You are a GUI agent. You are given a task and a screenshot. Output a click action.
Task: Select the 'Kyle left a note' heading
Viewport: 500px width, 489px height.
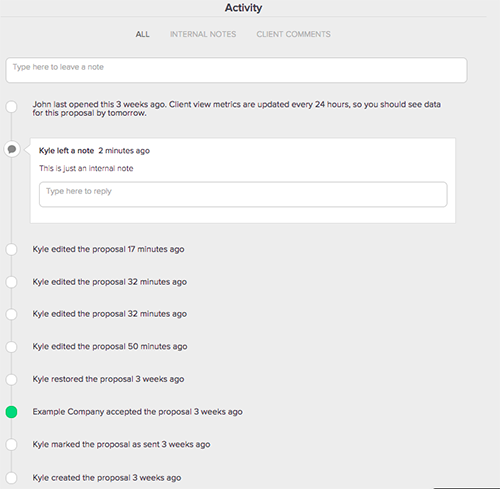(66, 151)
